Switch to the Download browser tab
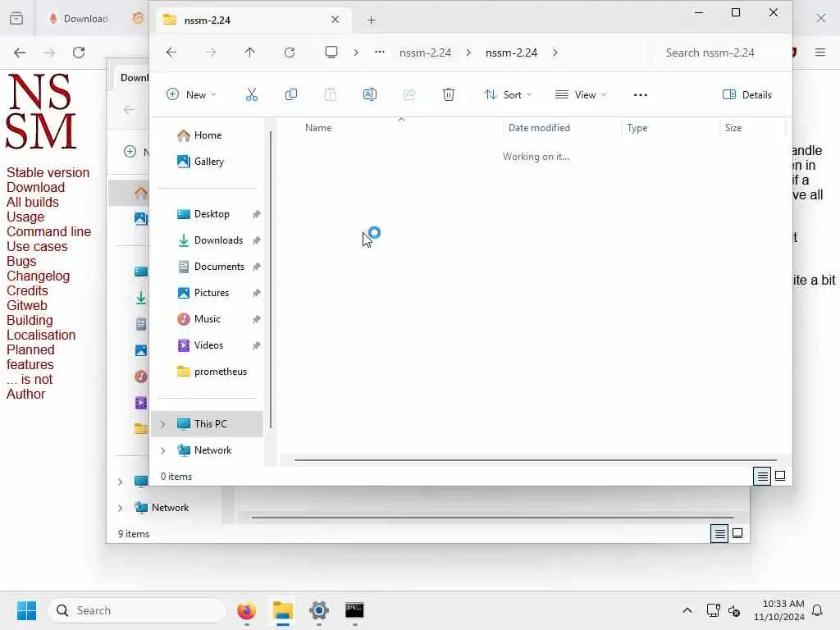Viewport: 840px width, 630px height. 80,19
